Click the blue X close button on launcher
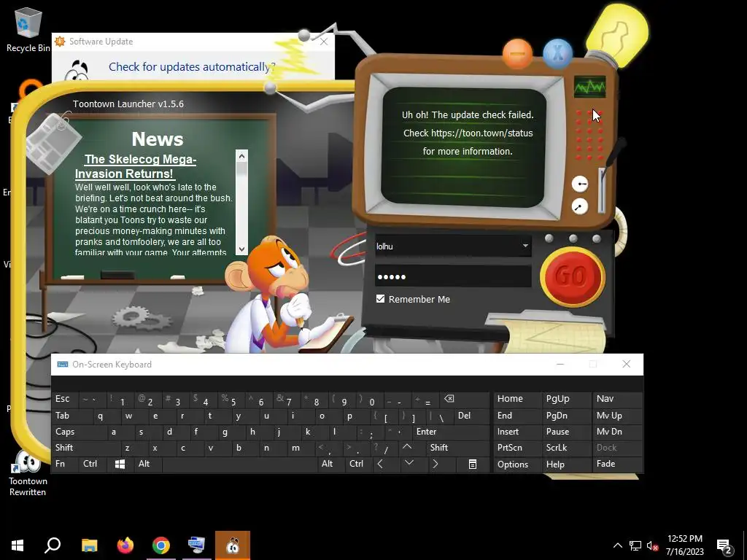747x560 pixels. (557, 54)
